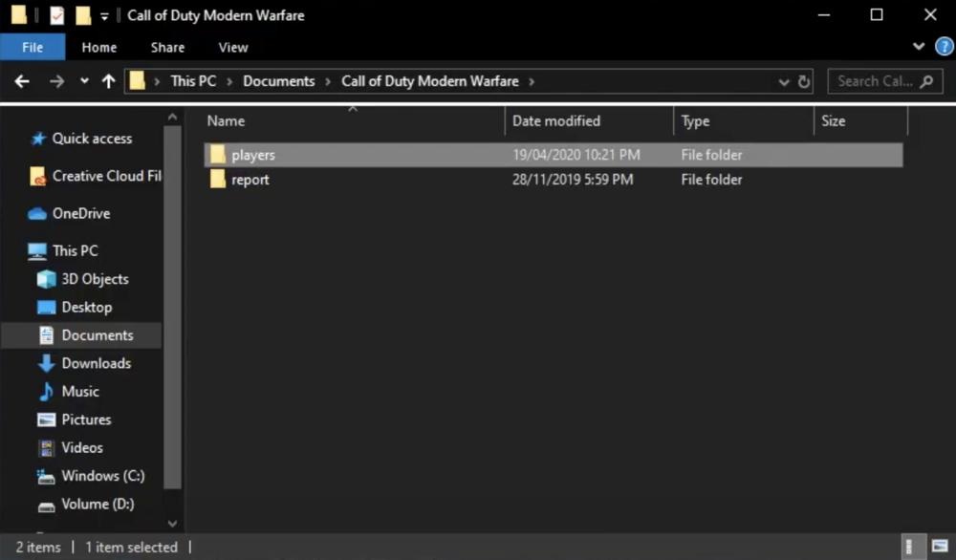
Task: Refresh the current folder view
Action: 804,81
